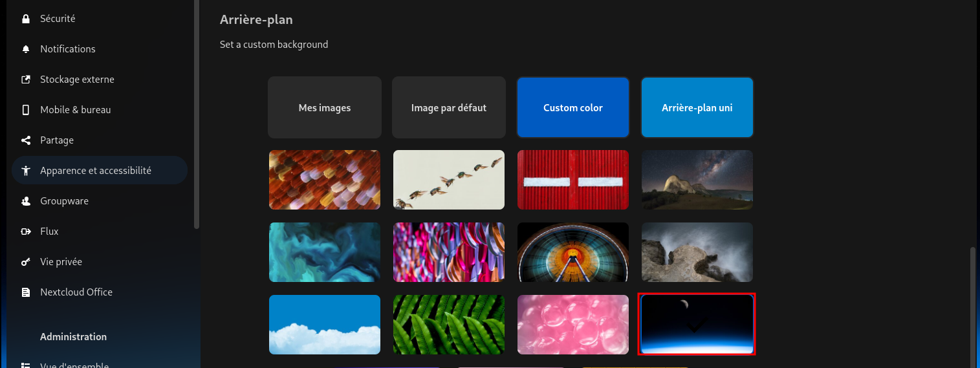Select the pink bubbles background thumbnail
This screenshot has height=368, width=980.
(x=573, y=325)
